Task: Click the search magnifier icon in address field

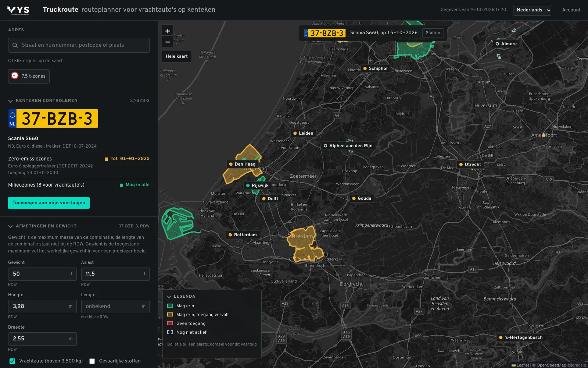Action: [15, 45]
